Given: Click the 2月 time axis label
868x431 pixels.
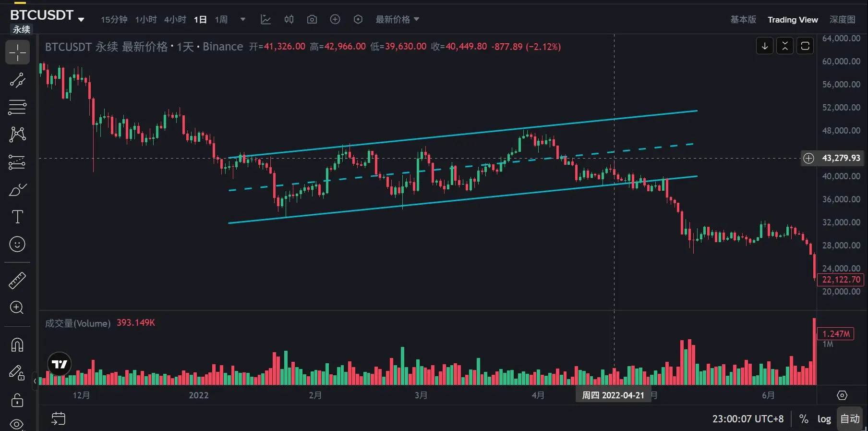Looking at the screenshot, I should click(315, 395).
